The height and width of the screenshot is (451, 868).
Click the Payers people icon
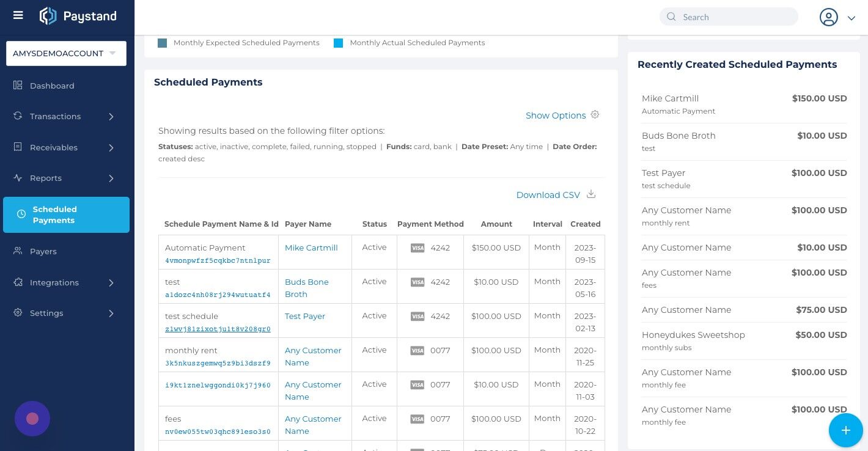coord(18,251)
